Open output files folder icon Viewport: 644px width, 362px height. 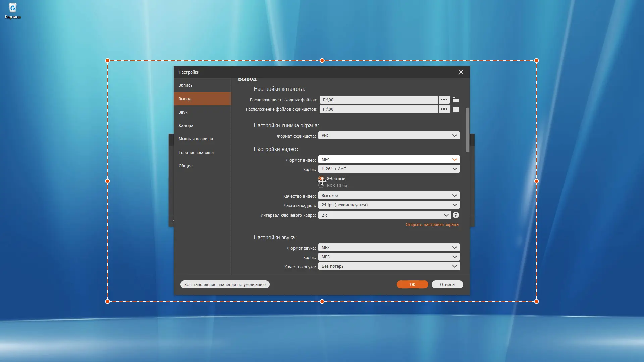click(455, 100)
